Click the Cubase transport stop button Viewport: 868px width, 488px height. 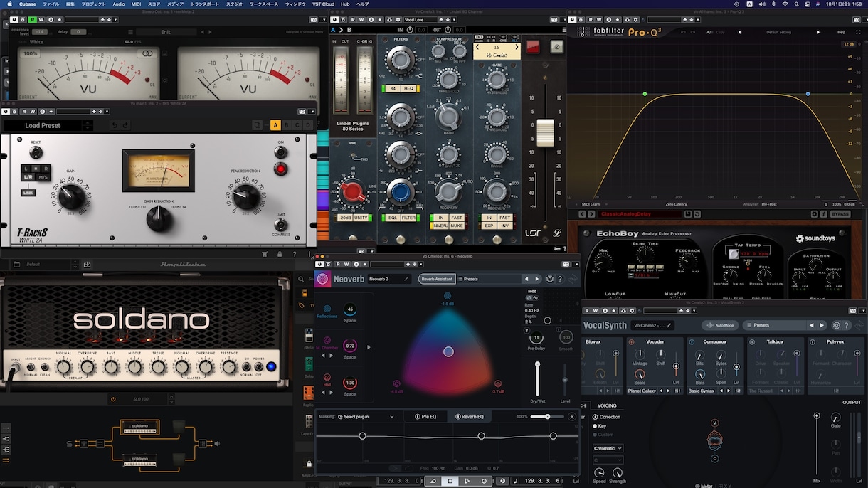450,481
